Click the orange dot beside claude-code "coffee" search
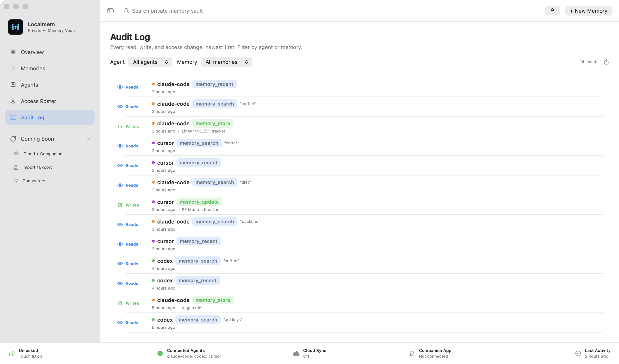The height and width of the screenshot is (364, 619). (153, 104)
